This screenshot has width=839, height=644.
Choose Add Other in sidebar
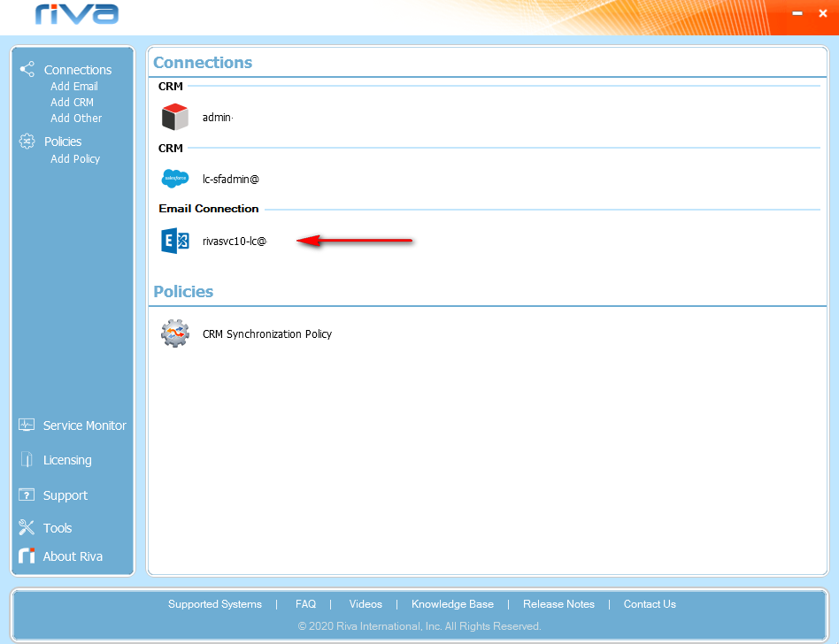[76, 119]
